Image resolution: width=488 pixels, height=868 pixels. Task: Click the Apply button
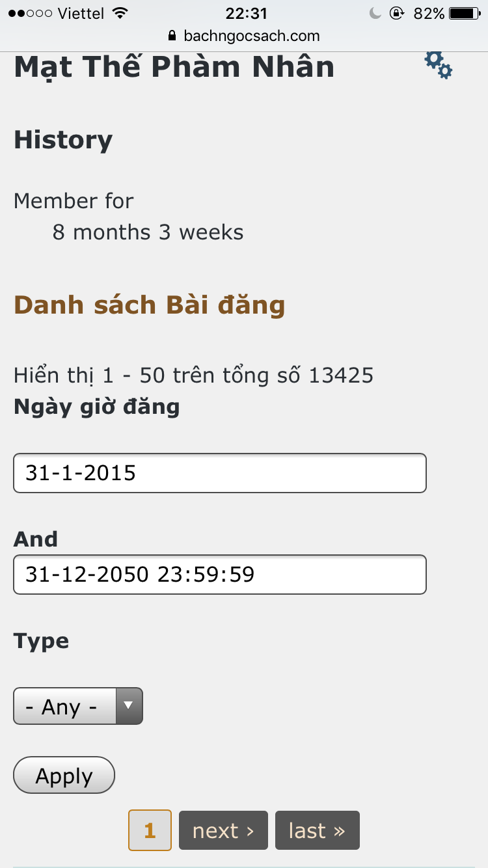(64, 776)
